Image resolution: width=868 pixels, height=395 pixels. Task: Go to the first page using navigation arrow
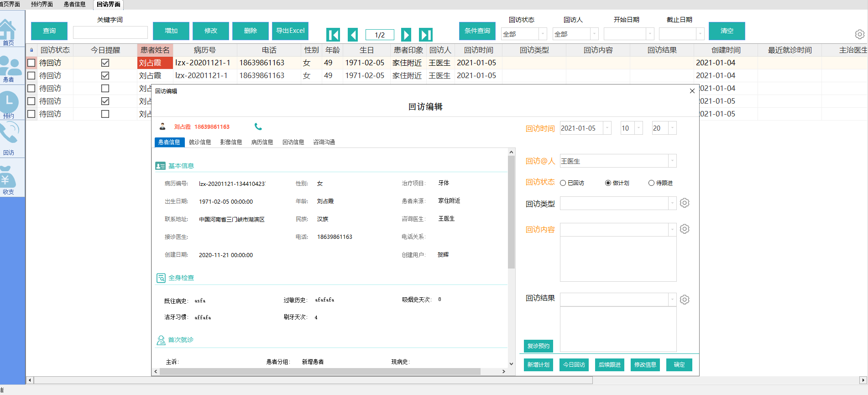(x=333, y=35)
